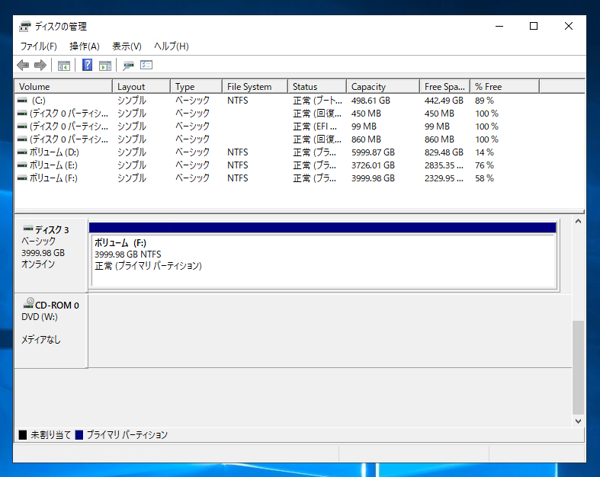Click the black 未割り当て legend swatch
The image size is (600, 477).
click(23, 435)
